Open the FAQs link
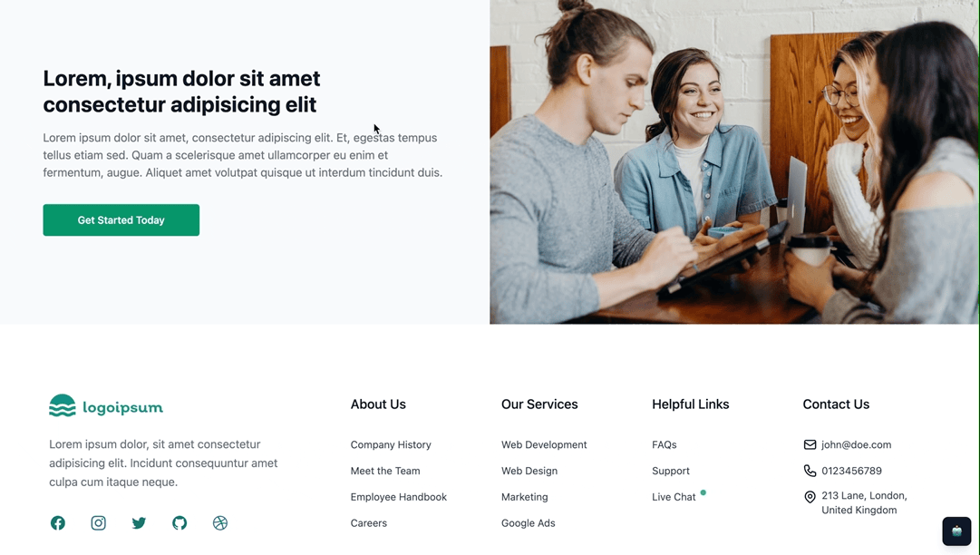Image resolution: width=980 pixels, height=555 pixels. click(x=665, y=444)
